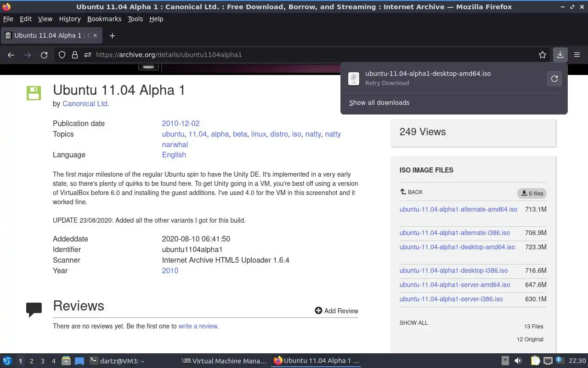
Task: Select the Firefox Ubuntu 11.04 taskbar entry
Action: tap(317, 361)
